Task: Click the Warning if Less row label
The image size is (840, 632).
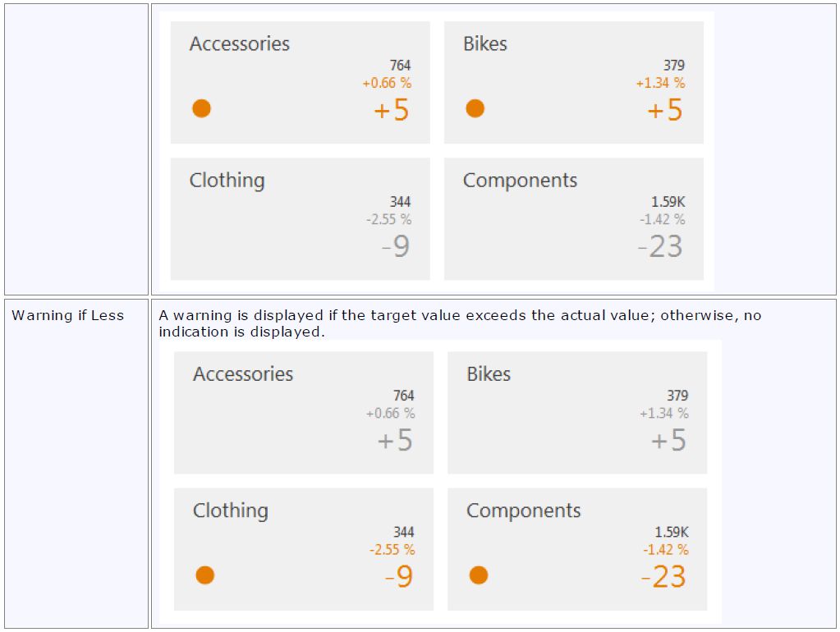Action: point(67,315)
